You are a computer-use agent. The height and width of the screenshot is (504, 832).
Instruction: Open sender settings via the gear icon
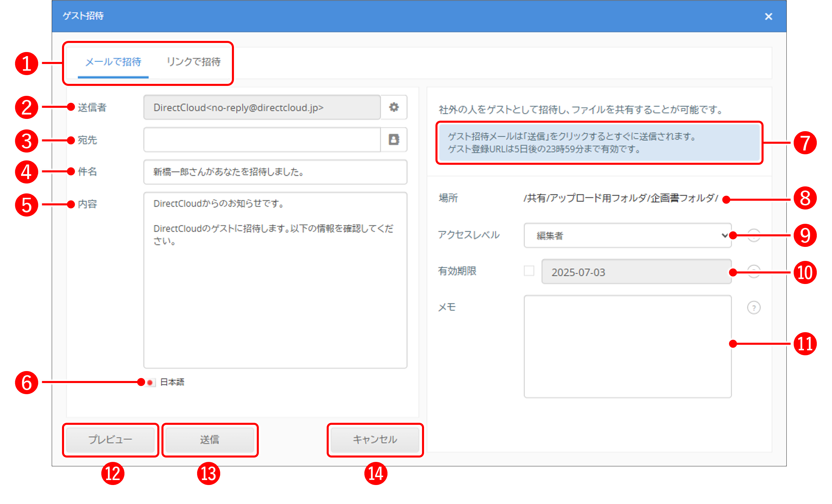[x=394, y=107]
